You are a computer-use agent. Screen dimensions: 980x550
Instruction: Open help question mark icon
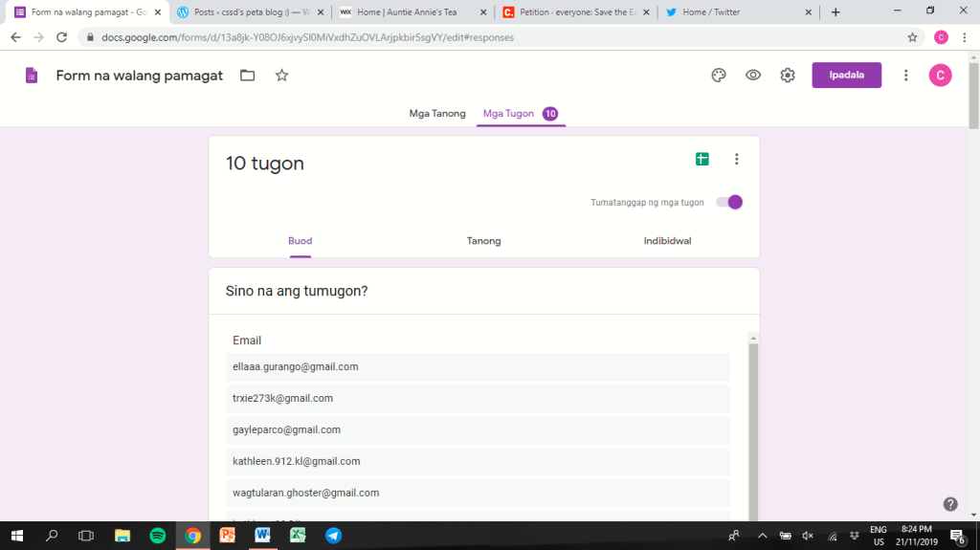pos(950,504)
